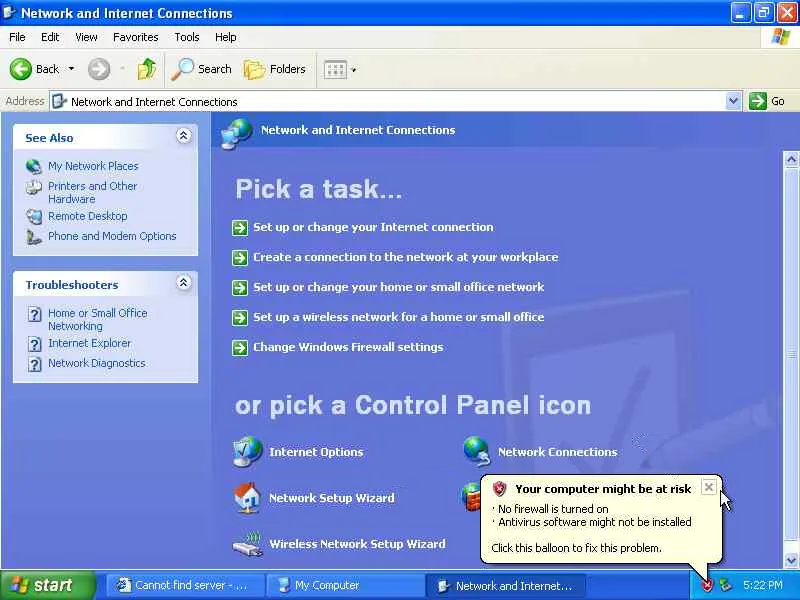Select Set up a wireless network task

point(398,317)
